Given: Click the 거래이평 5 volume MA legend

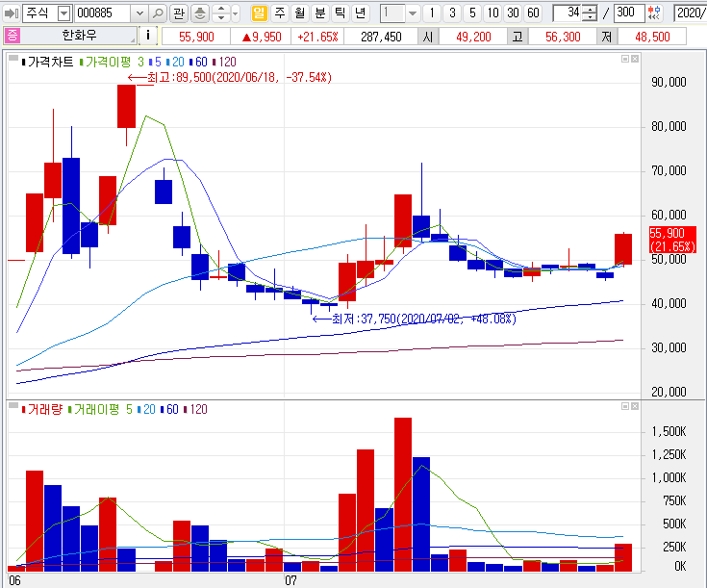Looking at the screenshot, I should [103, 409].
